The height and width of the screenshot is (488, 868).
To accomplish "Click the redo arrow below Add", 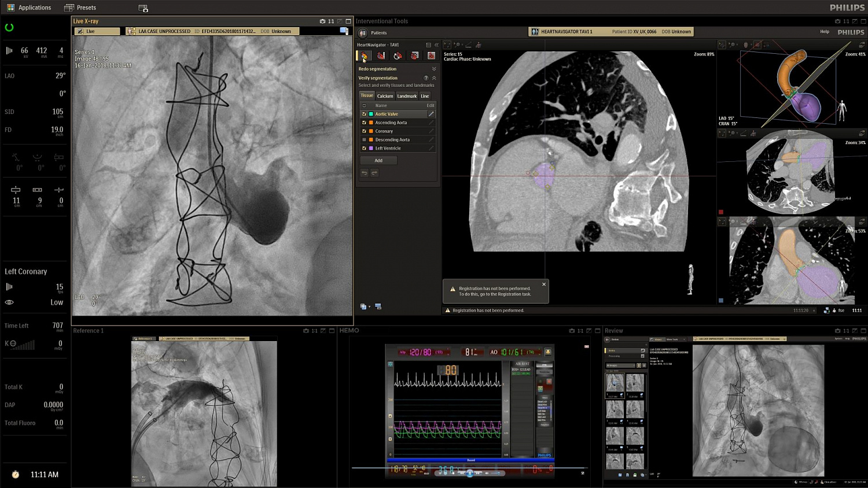I will coord(374,173).
